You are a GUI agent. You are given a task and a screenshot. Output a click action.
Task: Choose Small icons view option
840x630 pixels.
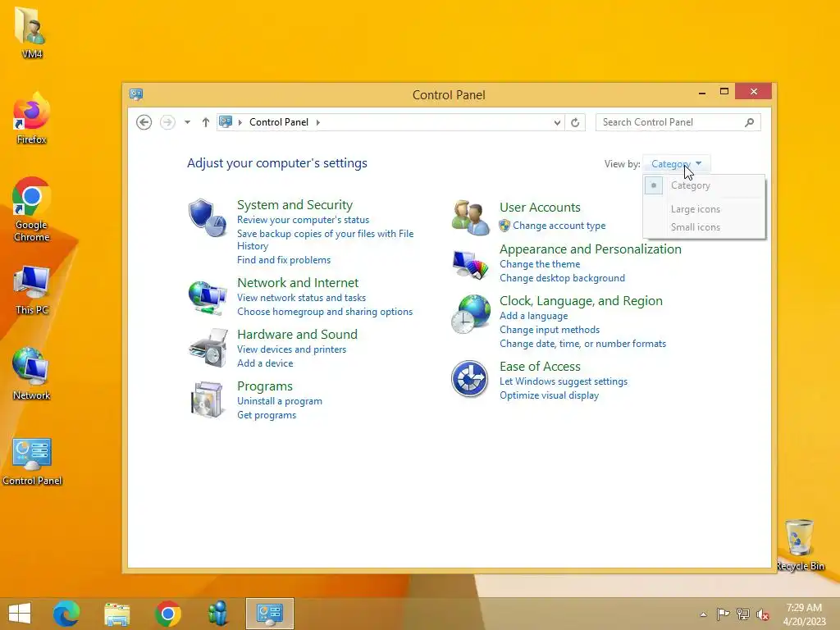coord(704,227)
